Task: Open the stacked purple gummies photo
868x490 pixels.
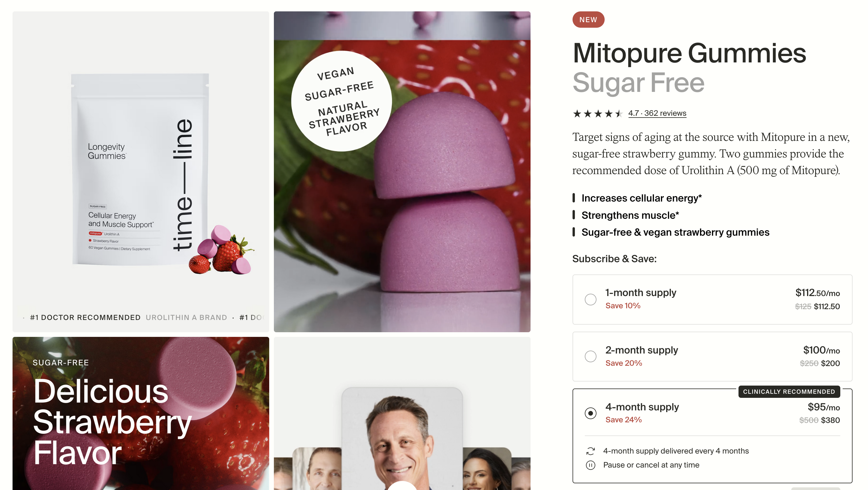Action: pos(402,171)
